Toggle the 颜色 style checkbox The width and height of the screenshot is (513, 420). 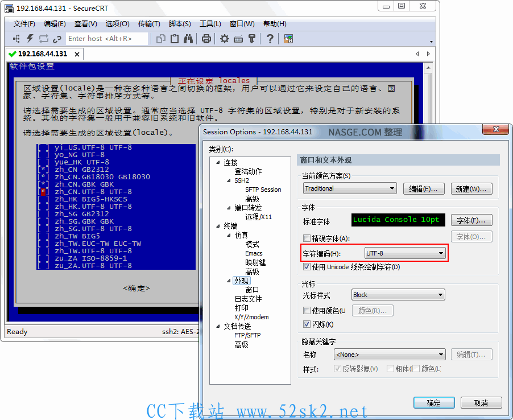[x=416, y=369]
